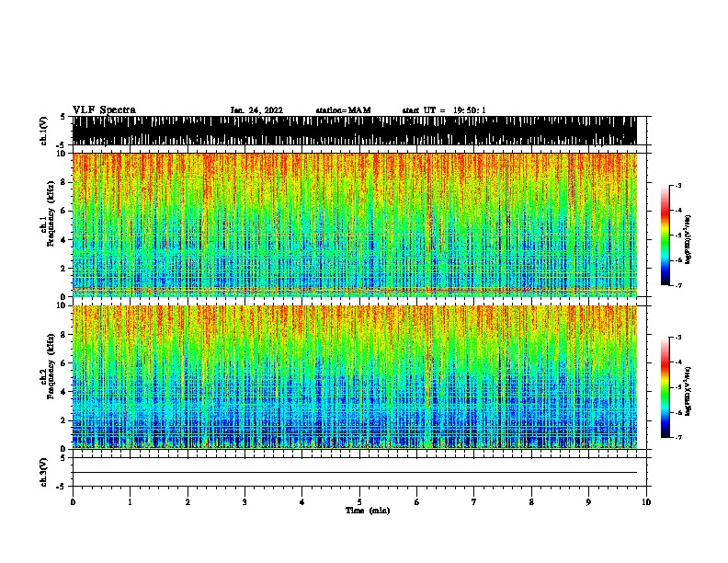Image resolution: width=728 pixels, height=563 pixels.
Task: Click time axis tick label "0"
Action: click(73, 502)
